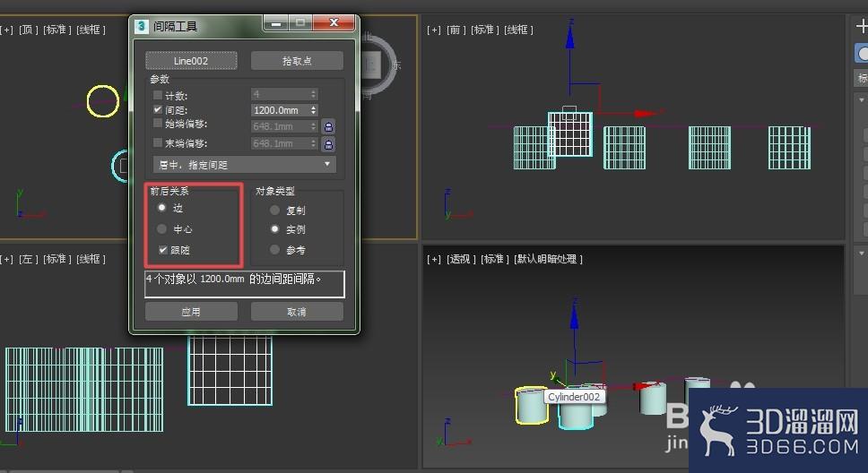868x473 pixels.
Task: Click the 间隔工具 dialog title icon
Action: [x=142, y=26]
